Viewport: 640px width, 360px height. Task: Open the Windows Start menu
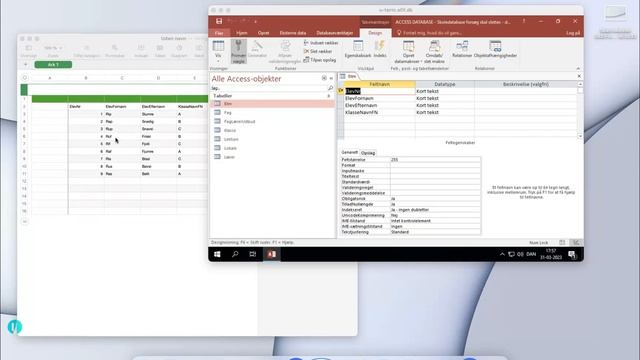click(x=217, y=254)
